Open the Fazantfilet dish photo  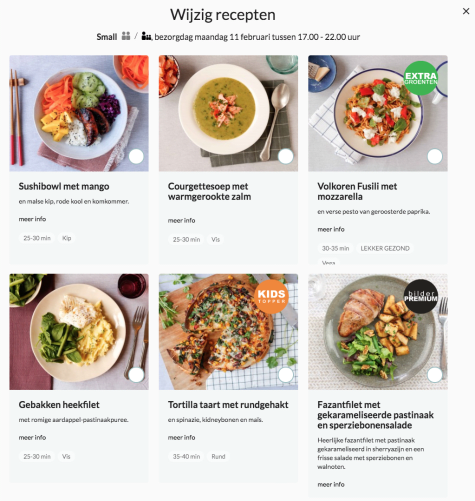pyautogui.click(x=378, y=332)
